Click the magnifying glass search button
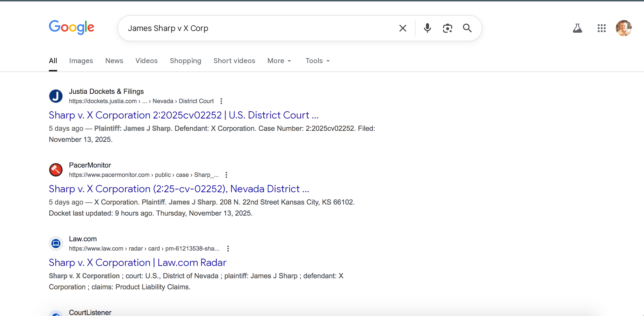 [x=467, y=28]
